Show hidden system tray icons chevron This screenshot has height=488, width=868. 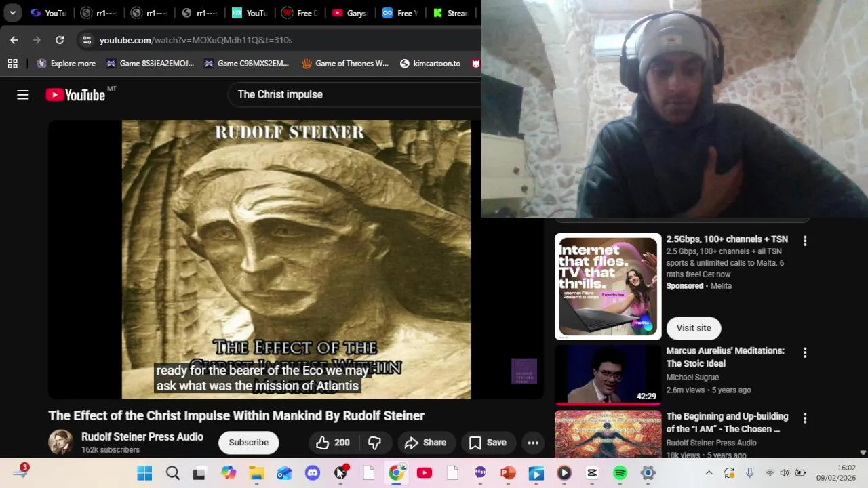pyautogui.click(x=709, y=473)
